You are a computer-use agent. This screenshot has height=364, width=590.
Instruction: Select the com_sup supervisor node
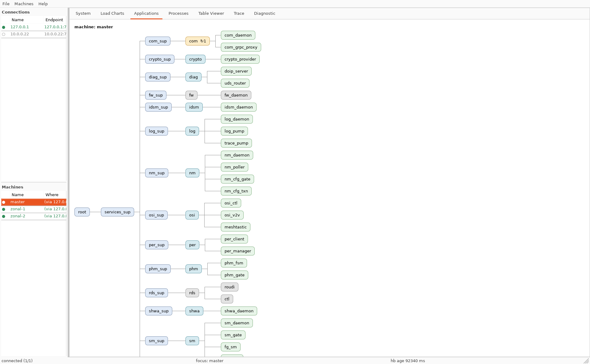(x=158, y=41)
